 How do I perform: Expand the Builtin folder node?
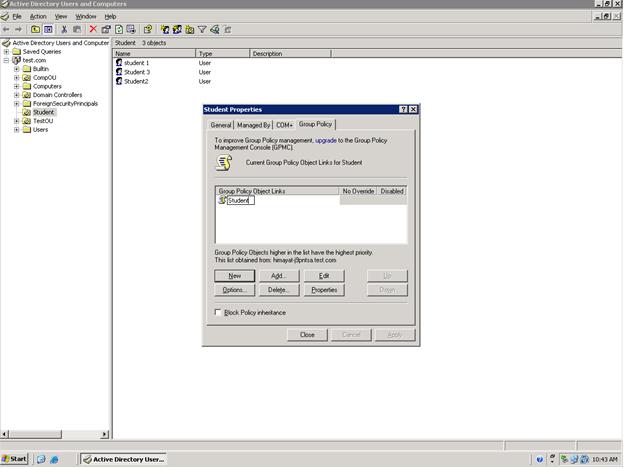pyautogui.click(x=17, y=69)
